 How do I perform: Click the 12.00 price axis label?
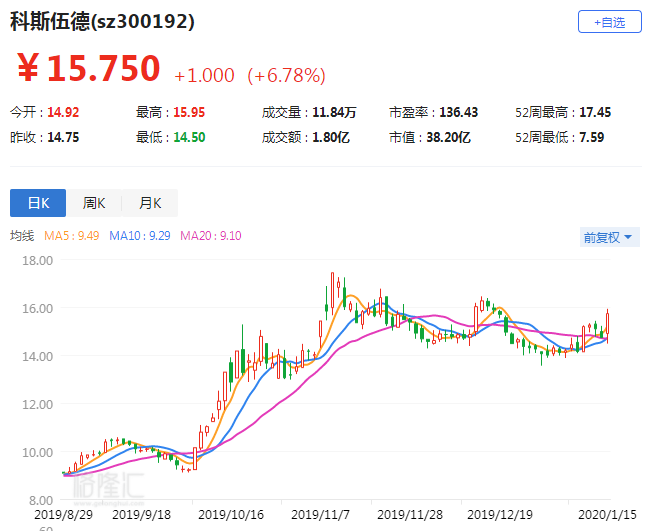[38, 404]
